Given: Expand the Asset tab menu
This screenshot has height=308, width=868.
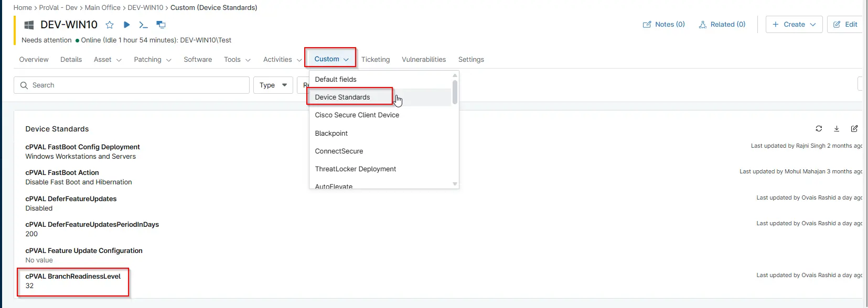Looking at the screenshot, I should pos(108,60).
